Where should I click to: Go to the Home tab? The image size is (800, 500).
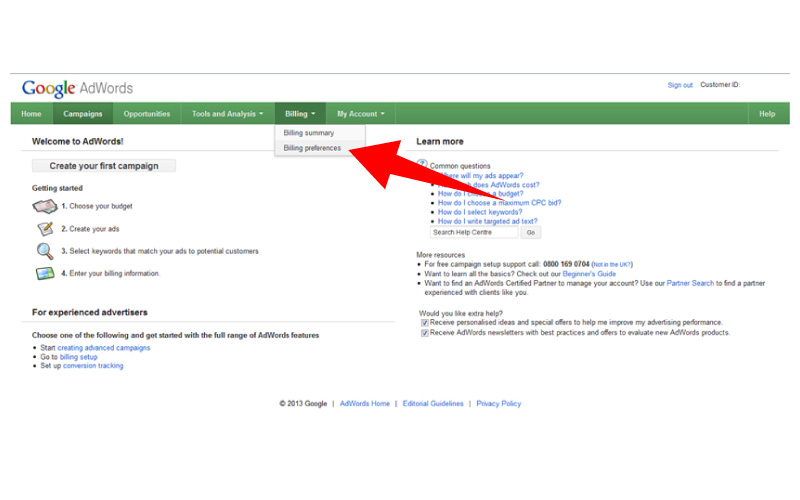31,114
